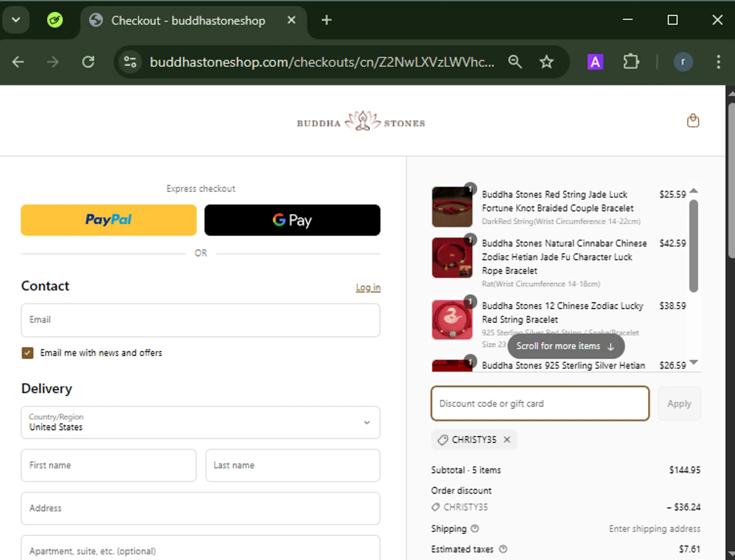Click the First name field
735x560 pixels.
pos(109,465)
